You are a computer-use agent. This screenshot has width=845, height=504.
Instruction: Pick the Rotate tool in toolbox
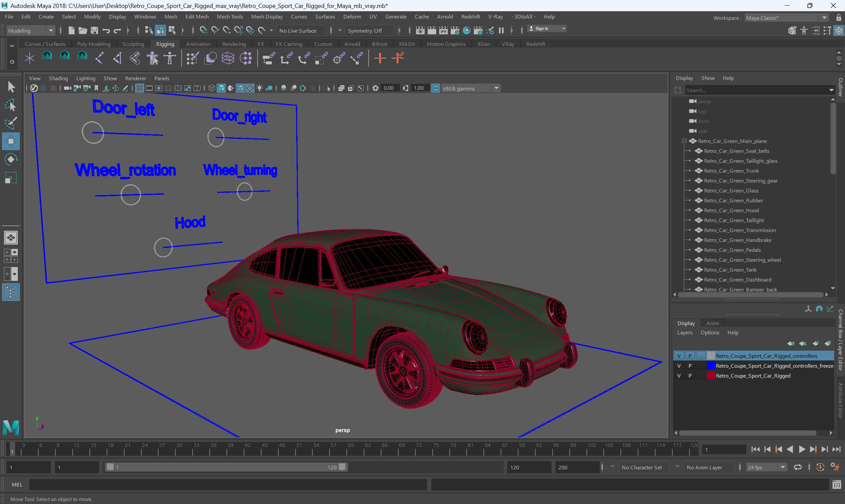[x=11, y=159]
